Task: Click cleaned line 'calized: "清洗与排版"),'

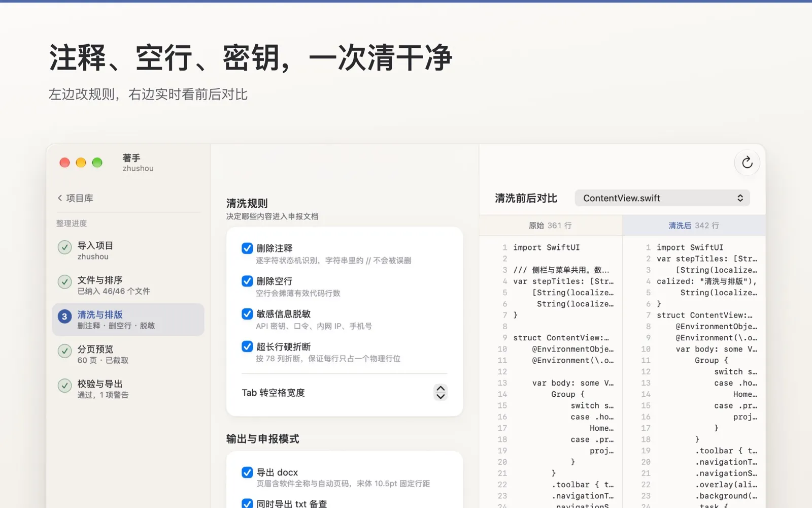Action: (x=706, y=281)
